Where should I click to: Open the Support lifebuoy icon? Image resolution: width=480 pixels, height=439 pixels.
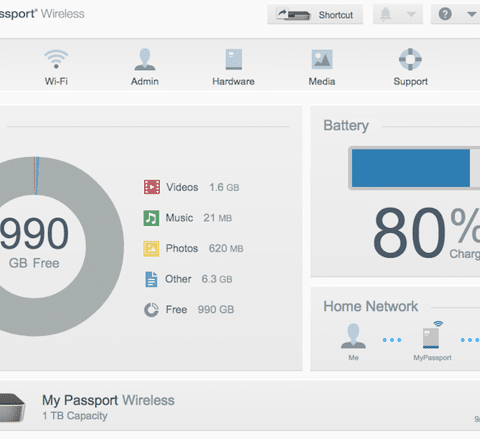pyautogui.click(x=410, y=59)
